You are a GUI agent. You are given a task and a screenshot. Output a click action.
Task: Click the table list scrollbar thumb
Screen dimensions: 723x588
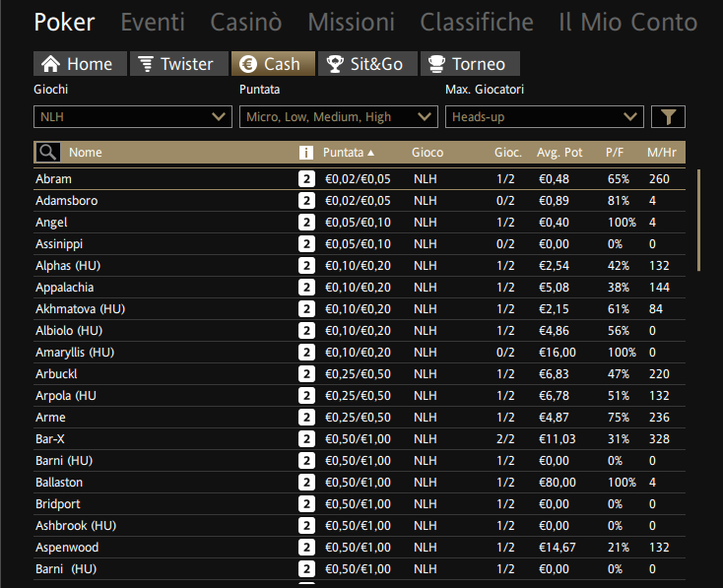point(699,221)
